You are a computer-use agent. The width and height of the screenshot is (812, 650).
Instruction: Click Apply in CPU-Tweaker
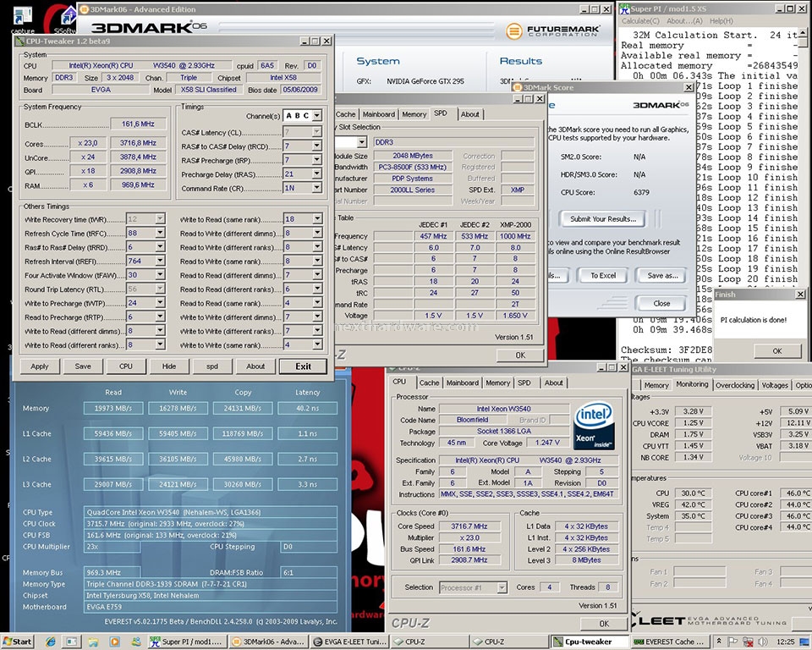point(40,366)
